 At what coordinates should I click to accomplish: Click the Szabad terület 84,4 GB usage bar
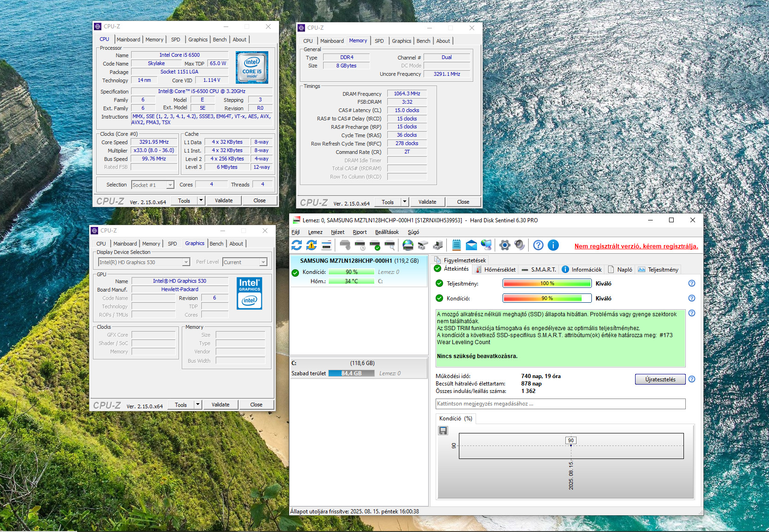[x=351, y=373]
